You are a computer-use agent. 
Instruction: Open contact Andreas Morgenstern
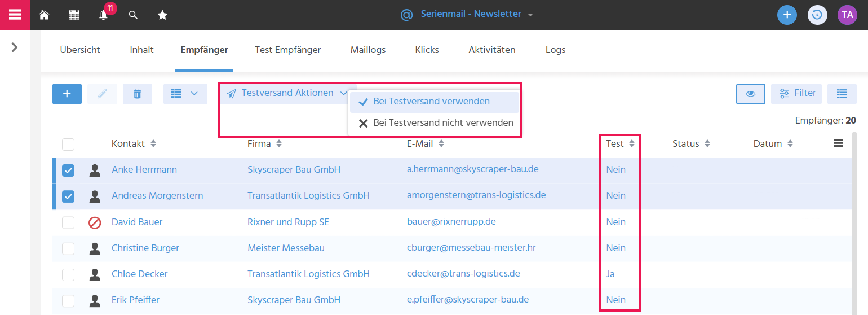157,195
